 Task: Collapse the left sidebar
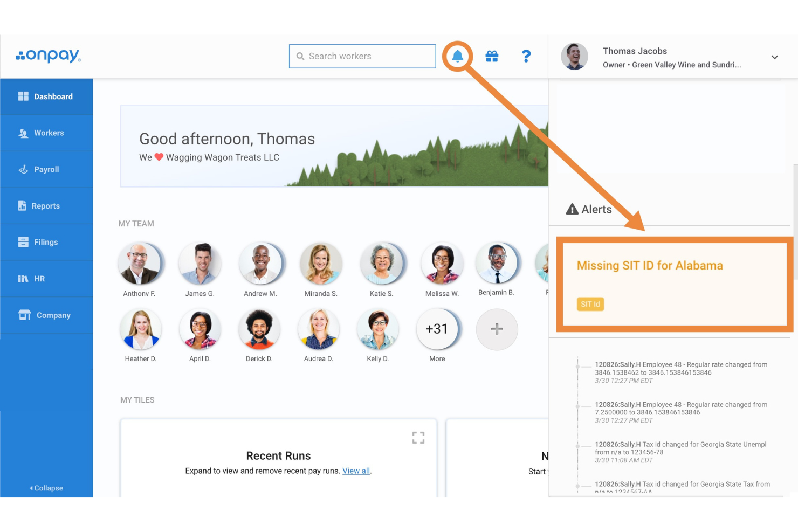click(46, 488)
